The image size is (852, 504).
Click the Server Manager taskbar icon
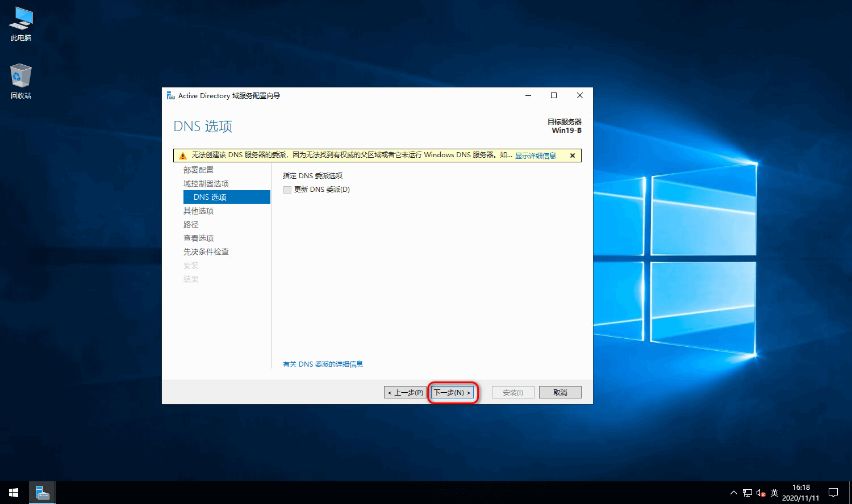click(x=42, y=493)
